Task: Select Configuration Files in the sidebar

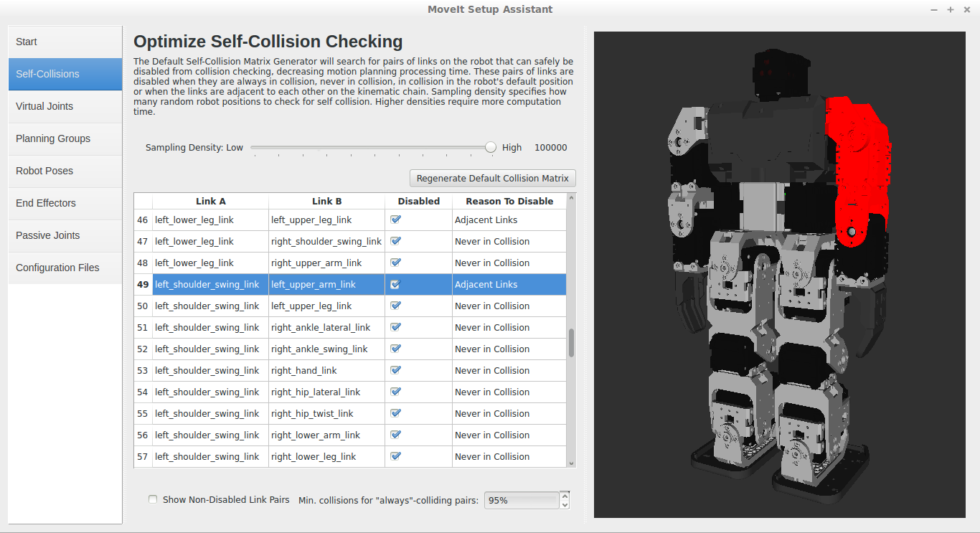Action: (x=65, y=268)
